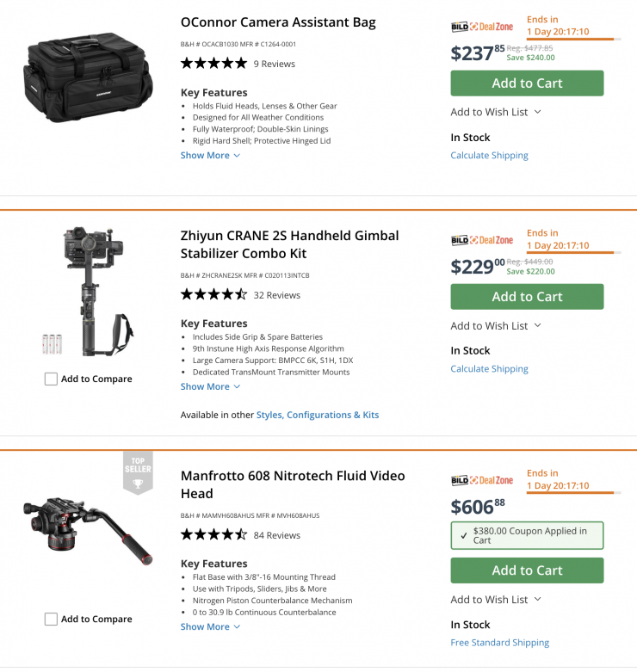This screenshot has width=637, height=672.
Task: Open Add to Wish List dropdown for OConnor bag
Action: pyautogui.click(x=496, y=112)
